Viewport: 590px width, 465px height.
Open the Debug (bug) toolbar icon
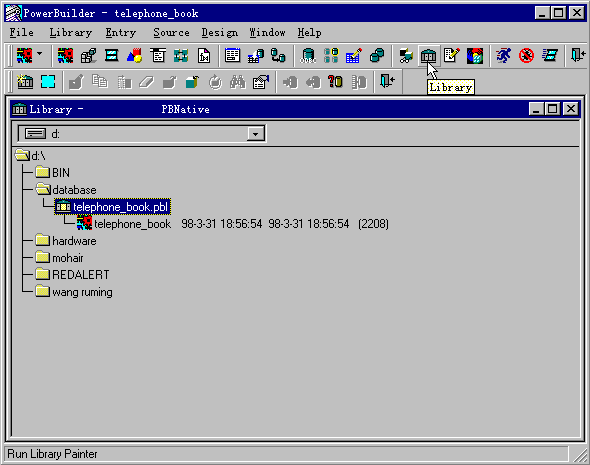(x=526, y=56)
